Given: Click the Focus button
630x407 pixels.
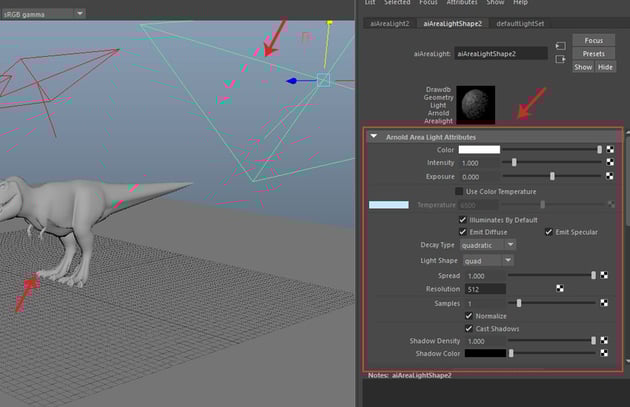Looking at the screenshot, I should (x=594, y=40).
